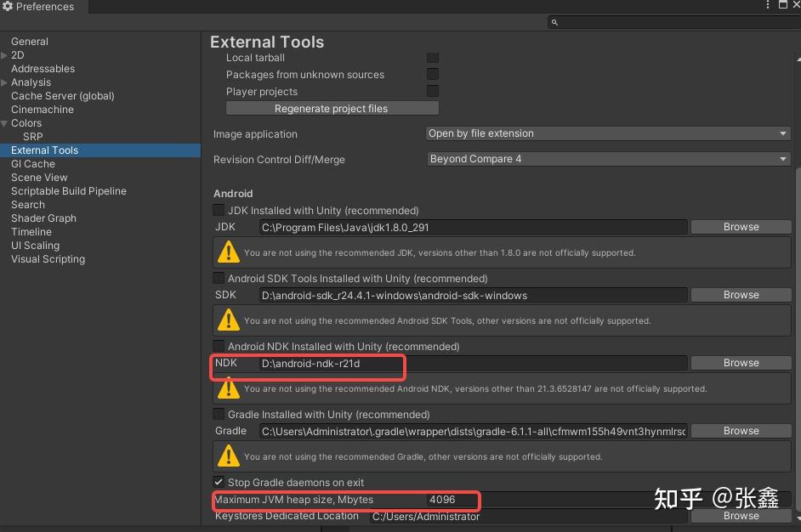Maximize the Preferences window
Image resolution: width=801 pixels, height=532 pixels.
[x=783, y=5]
